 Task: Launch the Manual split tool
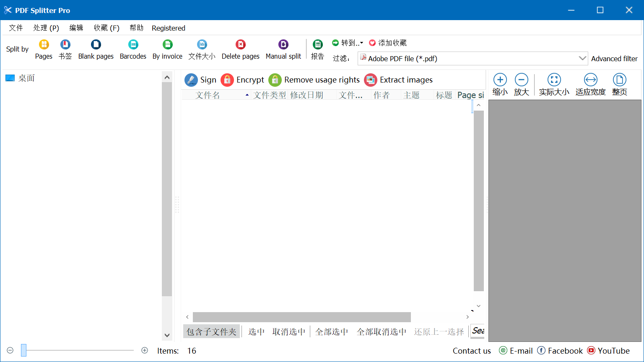click(x=283, y=45)
